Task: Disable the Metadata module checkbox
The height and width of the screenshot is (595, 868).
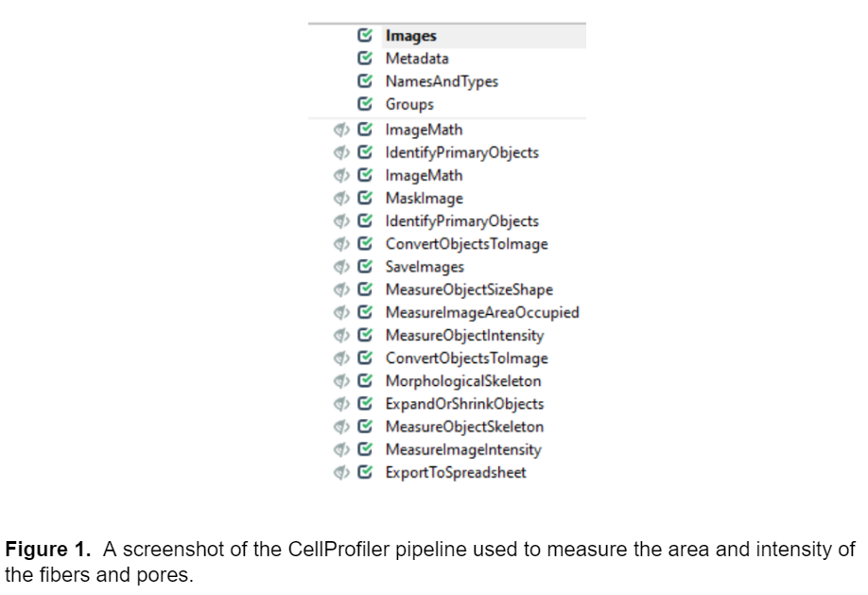Action: tap(364, 60)
